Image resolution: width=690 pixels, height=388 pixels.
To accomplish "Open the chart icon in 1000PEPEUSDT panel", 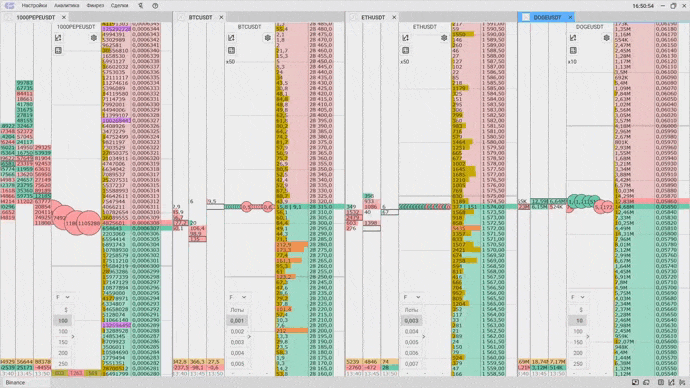I will coord(58,38).
